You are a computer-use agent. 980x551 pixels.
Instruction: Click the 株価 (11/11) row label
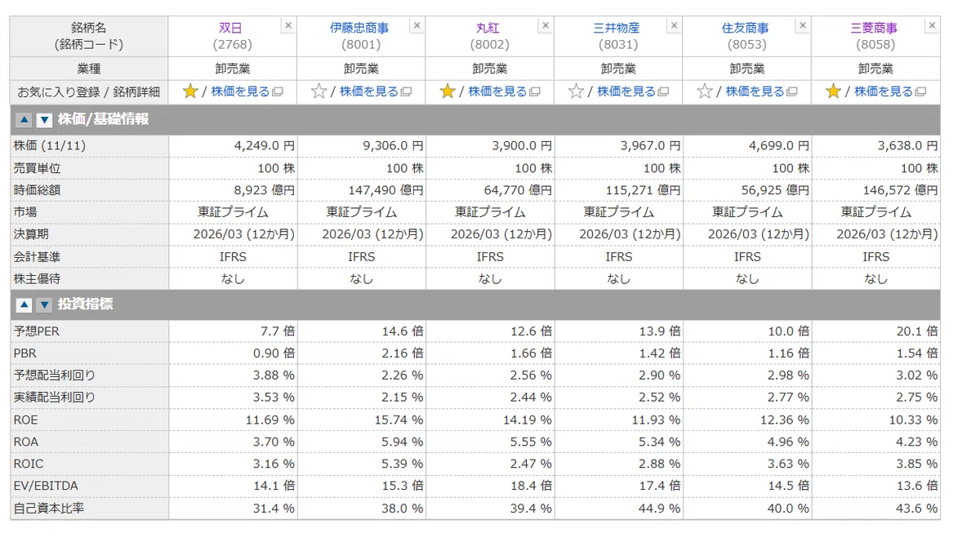[49, 146]
